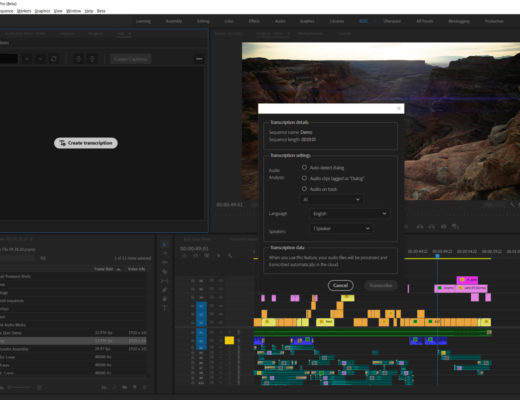Go to next search result arrow
Image resolution: width=520 pixels, height=400 pixels.
coord(40,59)
